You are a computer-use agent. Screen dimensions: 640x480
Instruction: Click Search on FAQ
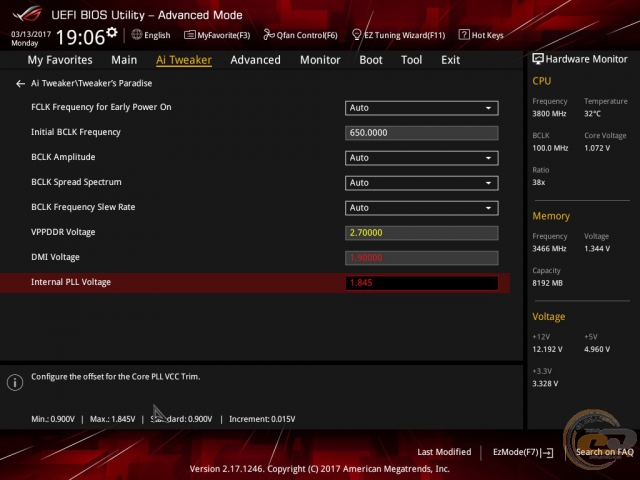click(604, 452)
